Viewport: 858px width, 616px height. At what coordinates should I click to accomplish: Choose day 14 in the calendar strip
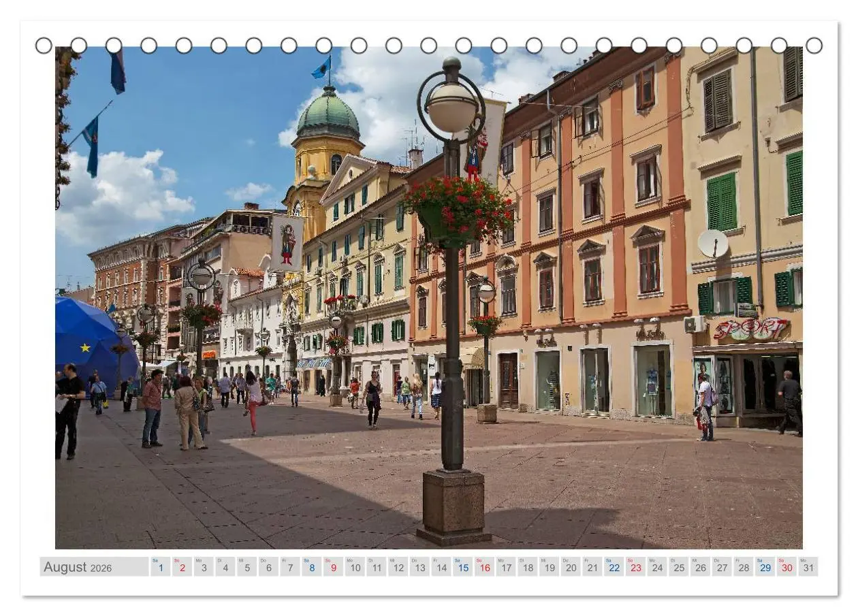point(441,566)
